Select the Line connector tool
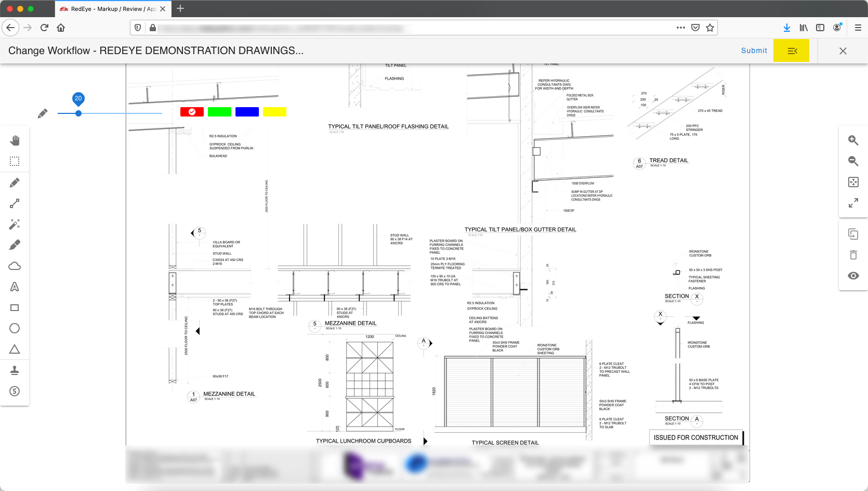Viewport: 868px width, 491px height. pos(15,203)
